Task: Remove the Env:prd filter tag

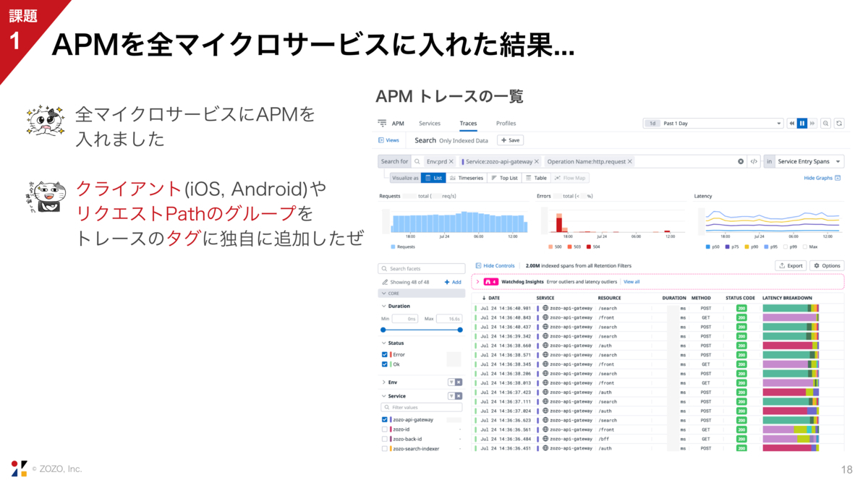Action: (451, 162)
